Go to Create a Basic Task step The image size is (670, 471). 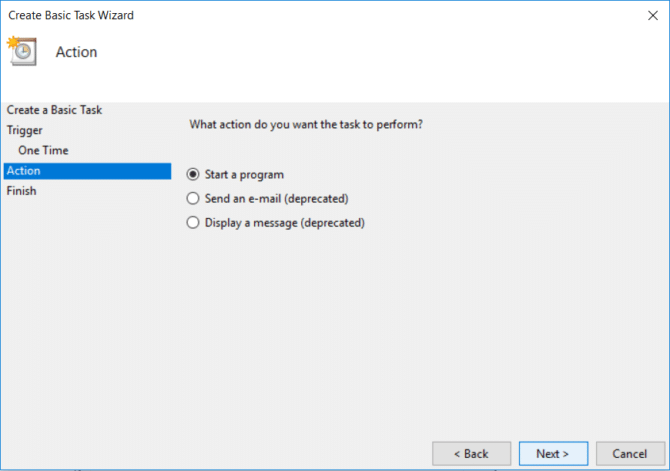54,110
